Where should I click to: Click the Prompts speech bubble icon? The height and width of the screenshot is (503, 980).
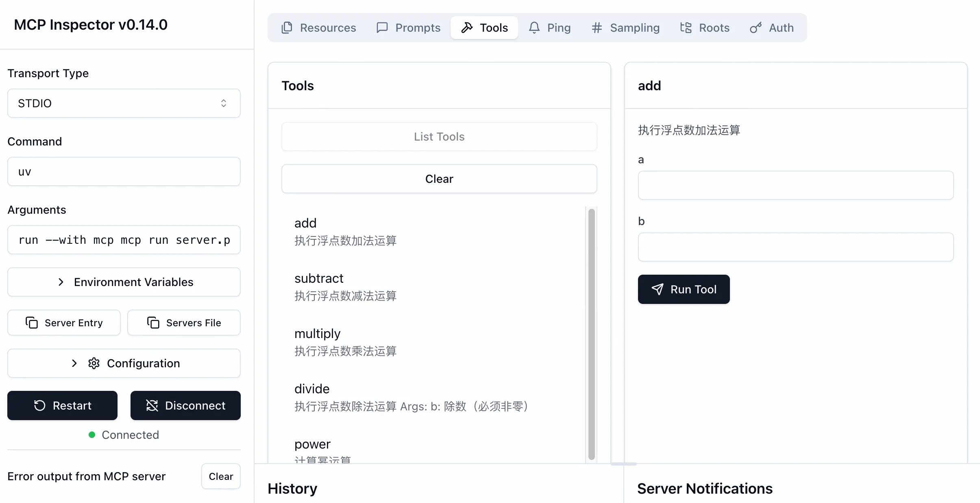coord(382,28)
